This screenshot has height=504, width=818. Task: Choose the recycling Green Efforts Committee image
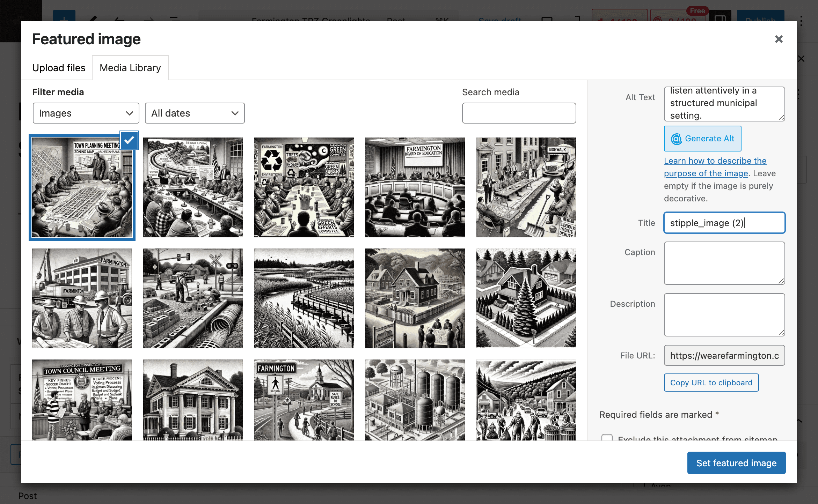point(304,187)
